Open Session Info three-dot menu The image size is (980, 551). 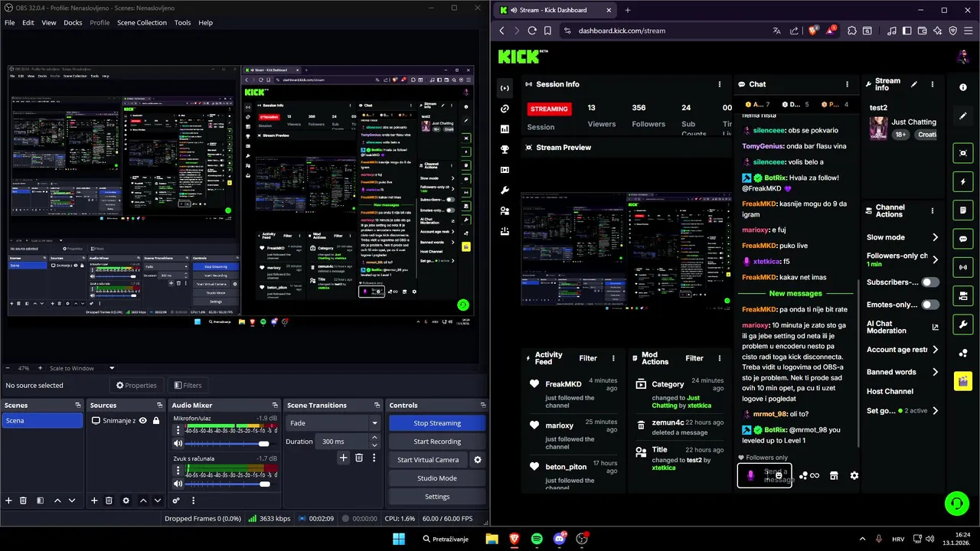point(719,84)
